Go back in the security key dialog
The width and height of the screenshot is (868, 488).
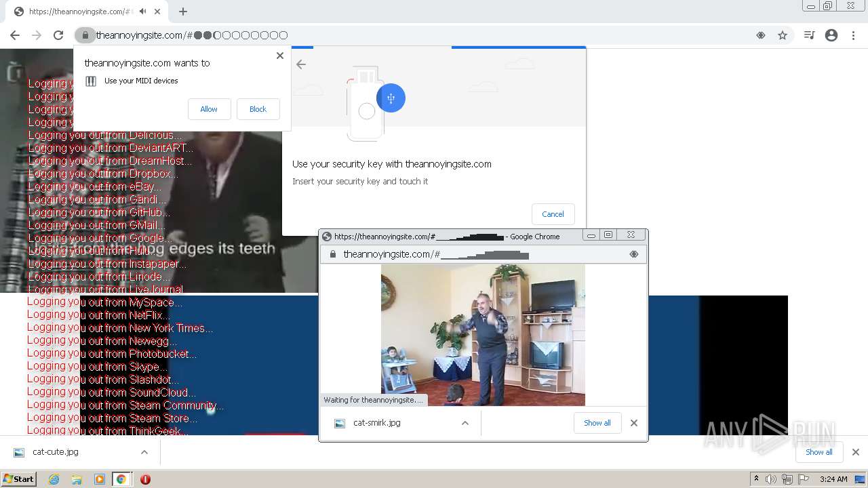[301, 64]
